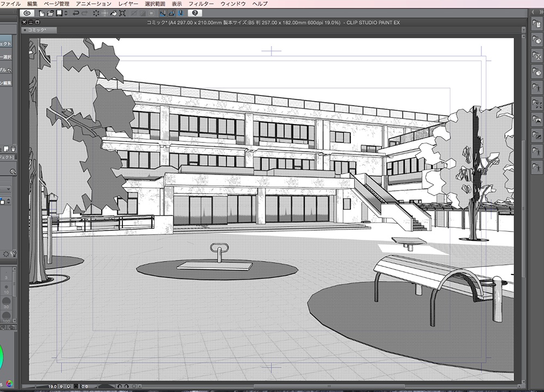This screenshot has height=392, width=544.
Task: Reset canvas rotation icon in status bar
Action: tap(134, 386)
